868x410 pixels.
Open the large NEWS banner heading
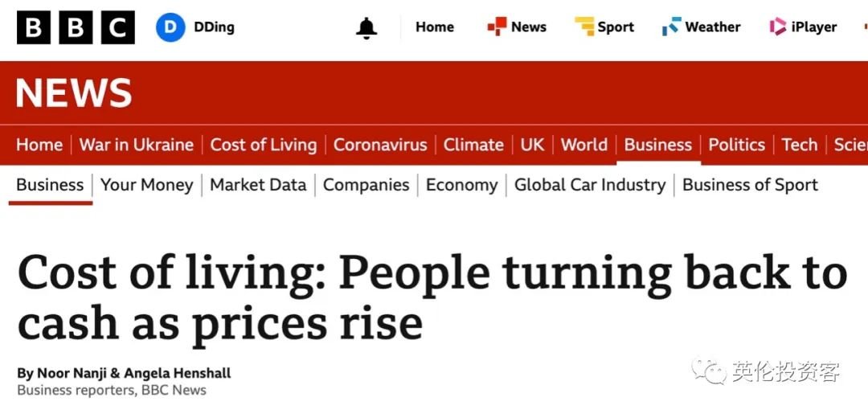point(74,92)
